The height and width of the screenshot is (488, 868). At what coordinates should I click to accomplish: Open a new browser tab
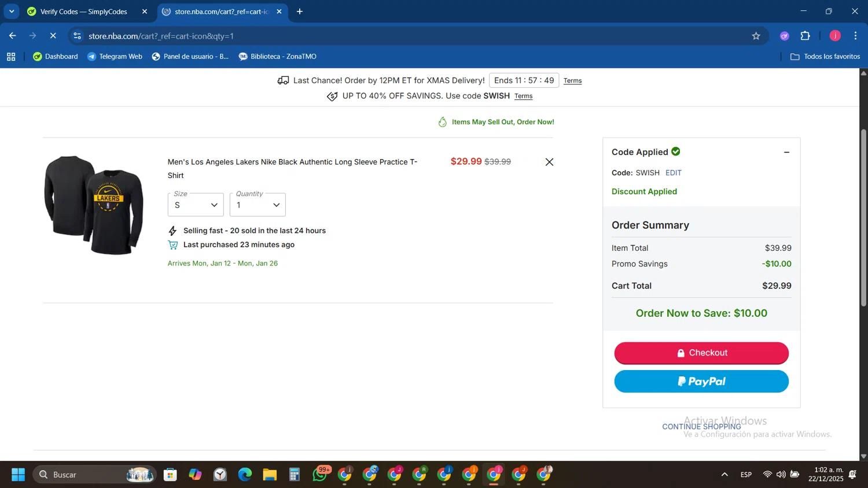tap(300, 12)
